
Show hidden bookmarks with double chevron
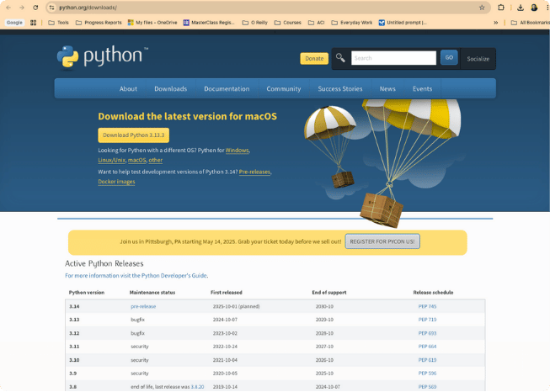point(495,23)
